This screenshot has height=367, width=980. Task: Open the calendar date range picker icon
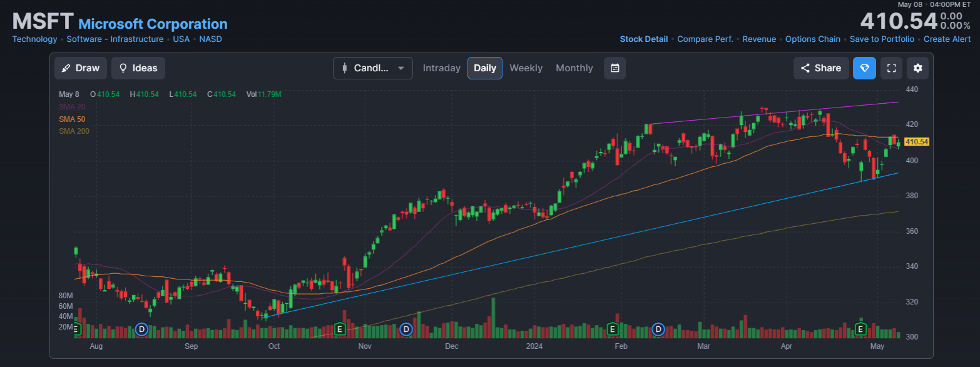click(615, 68)
